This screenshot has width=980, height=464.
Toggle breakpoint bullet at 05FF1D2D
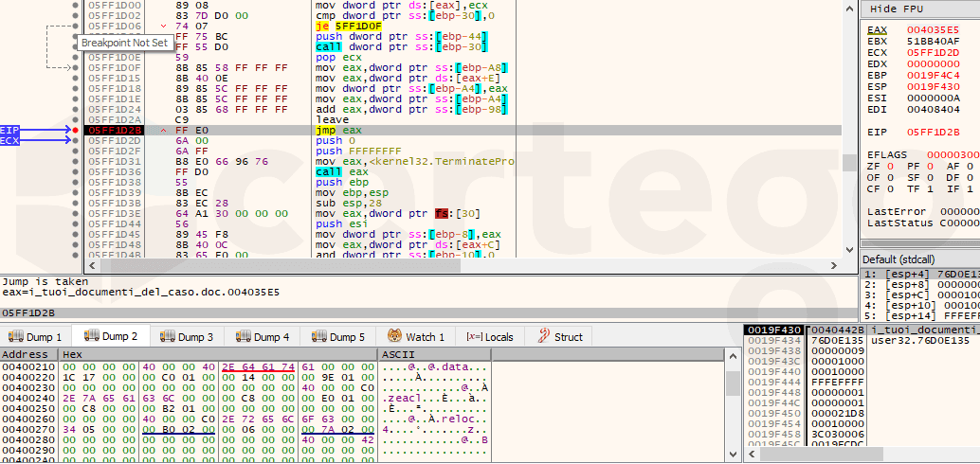click(76, 140)
